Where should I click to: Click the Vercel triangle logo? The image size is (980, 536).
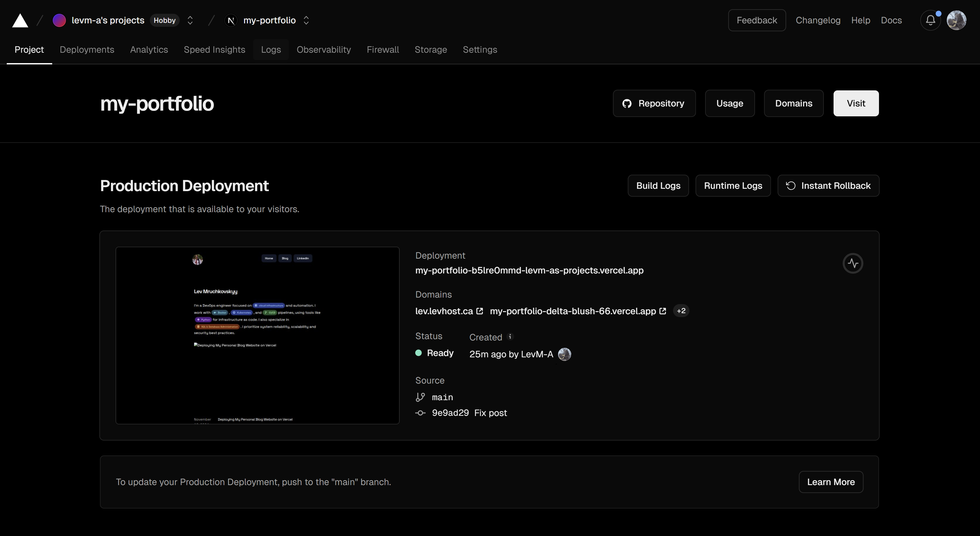[20, 21]
